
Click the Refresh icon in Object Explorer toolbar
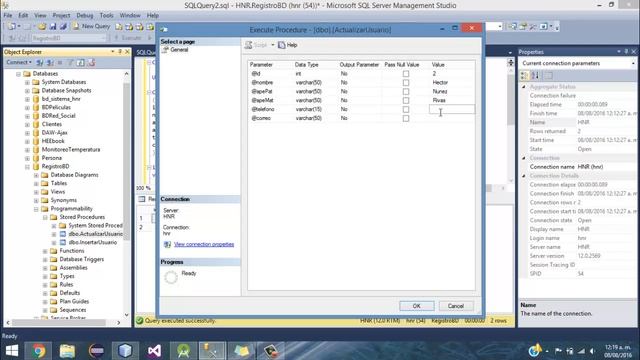point(80,62)
